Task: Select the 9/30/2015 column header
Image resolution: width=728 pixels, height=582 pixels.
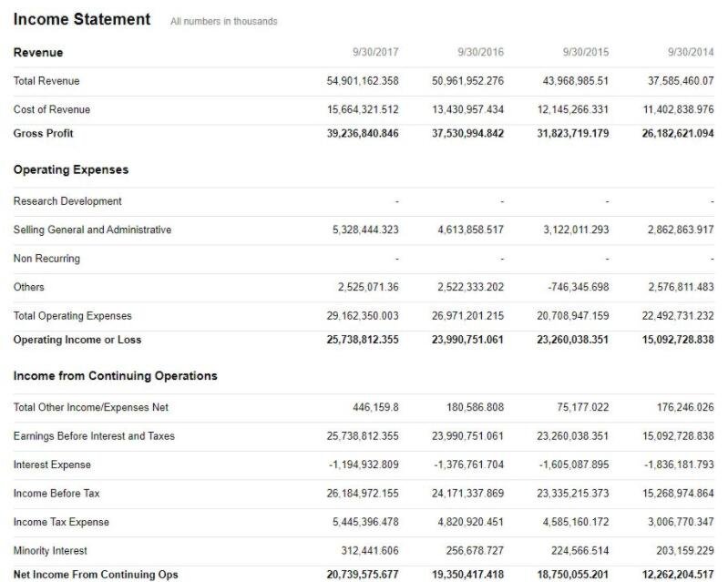Action: click(586, 52)
